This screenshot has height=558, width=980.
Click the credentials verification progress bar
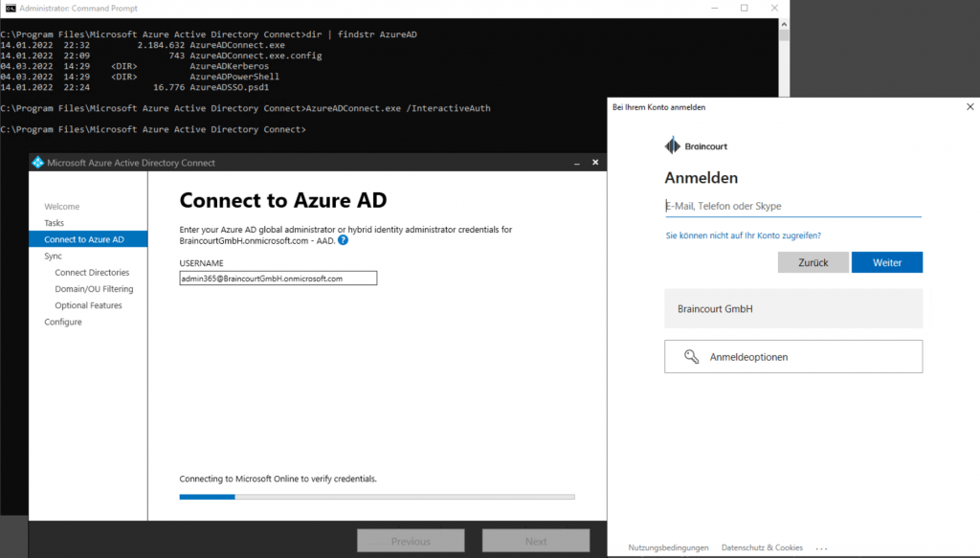point(377,497)
